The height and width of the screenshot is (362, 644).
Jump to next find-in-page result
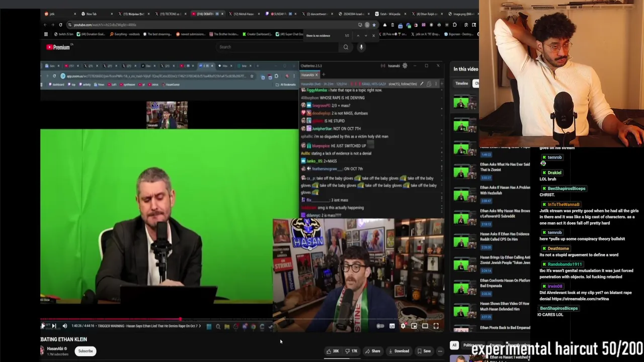pos(366,36)
